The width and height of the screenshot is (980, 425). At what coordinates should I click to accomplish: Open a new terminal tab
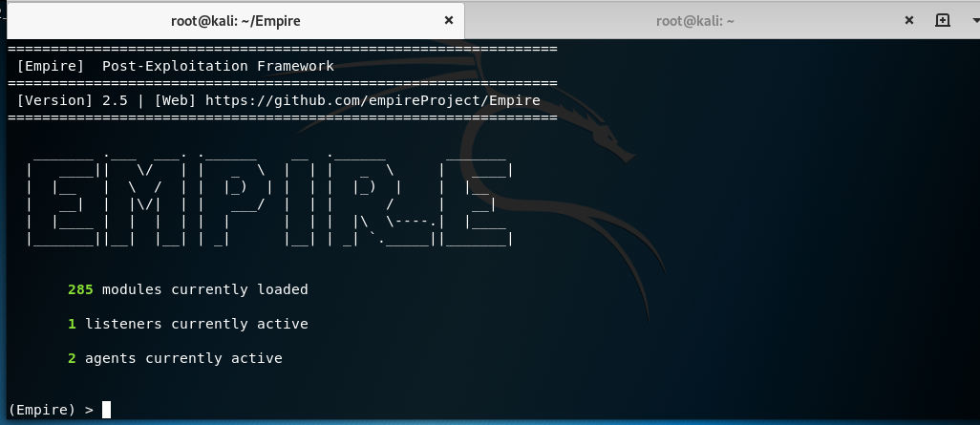[943, 21]
